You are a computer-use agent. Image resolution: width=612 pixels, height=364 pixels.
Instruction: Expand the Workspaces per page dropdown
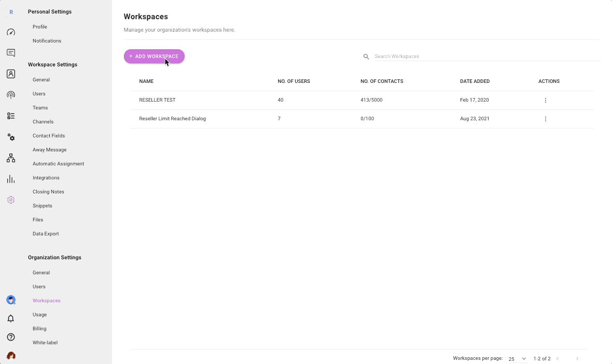click(517, 359)
